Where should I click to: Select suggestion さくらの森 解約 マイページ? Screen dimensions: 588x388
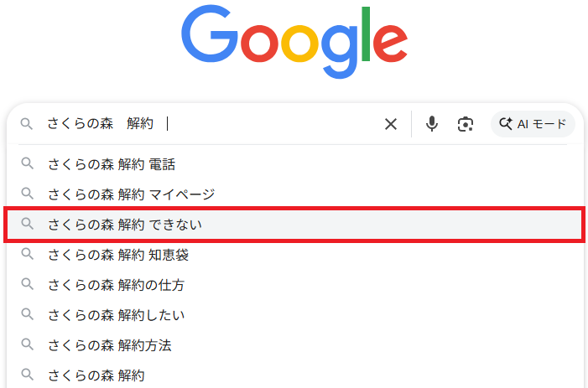(x=132, y=194)
